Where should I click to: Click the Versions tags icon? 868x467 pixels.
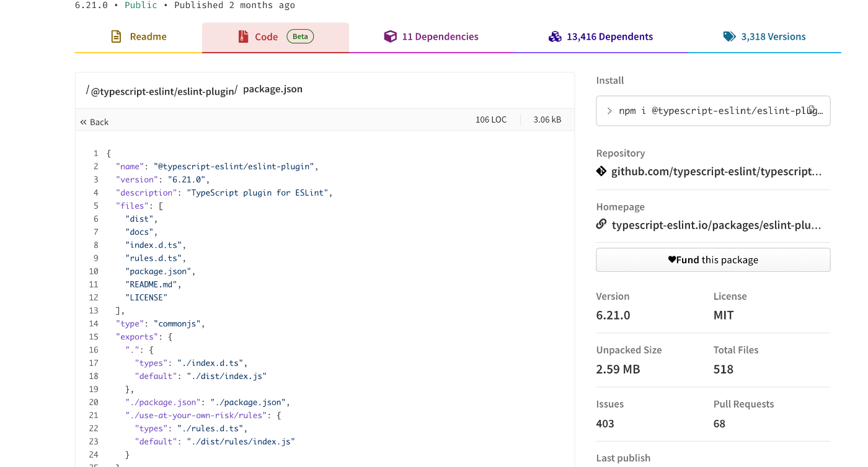(x=729, y=37)
